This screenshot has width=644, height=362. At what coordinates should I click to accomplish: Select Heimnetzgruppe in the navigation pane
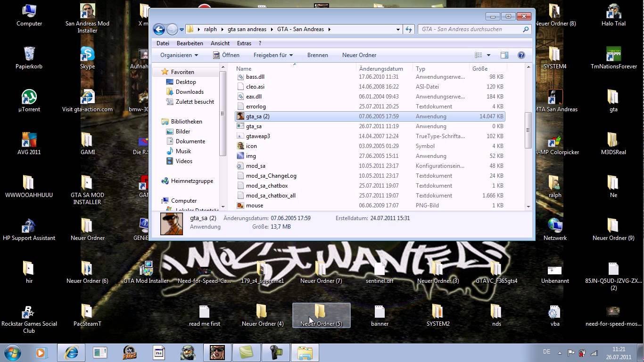coord(192,181)
